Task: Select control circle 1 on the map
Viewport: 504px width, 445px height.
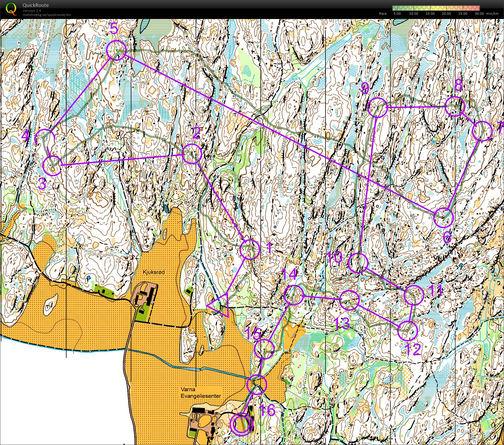Action: tap(250, 249)
